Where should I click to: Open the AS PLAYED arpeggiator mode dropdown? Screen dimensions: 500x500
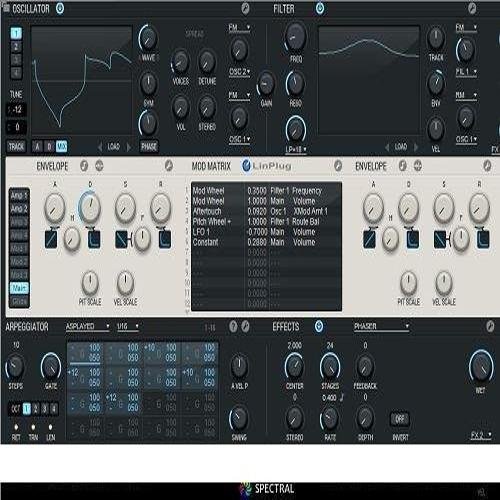(x=88, y=326)
